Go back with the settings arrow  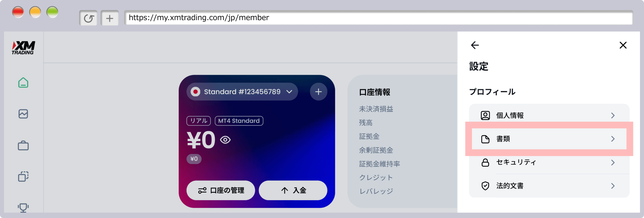(475, 45)
